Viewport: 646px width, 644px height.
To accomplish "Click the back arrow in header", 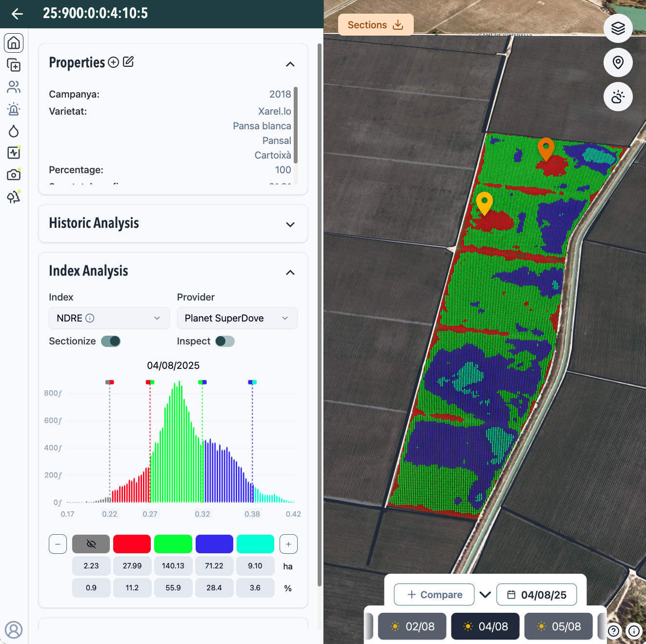I will (x=17, y=14).
